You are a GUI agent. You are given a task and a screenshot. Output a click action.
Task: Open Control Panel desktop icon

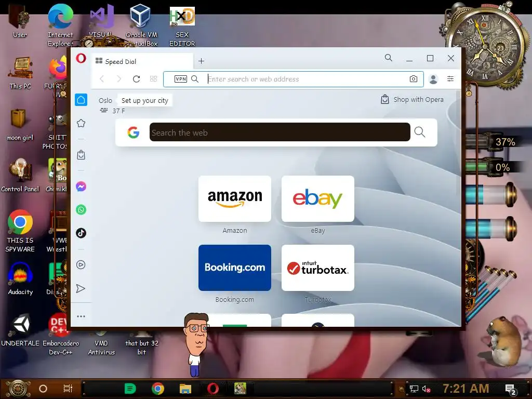[x=20, y=175]
